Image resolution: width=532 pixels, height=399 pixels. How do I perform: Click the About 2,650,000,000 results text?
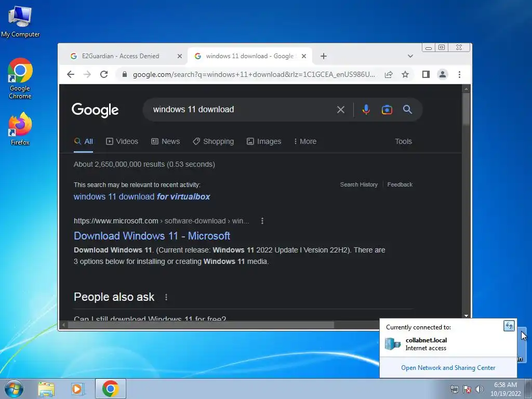(144, 164)
